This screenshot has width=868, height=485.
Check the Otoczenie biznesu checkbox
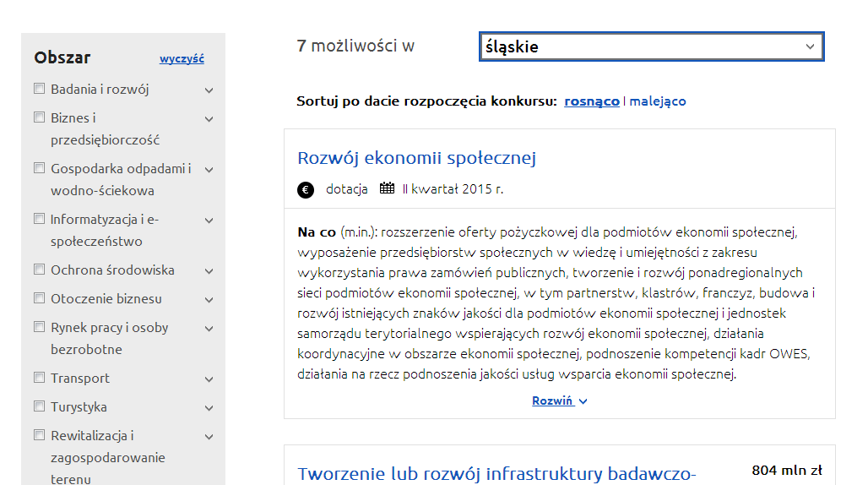click(40, 298)
